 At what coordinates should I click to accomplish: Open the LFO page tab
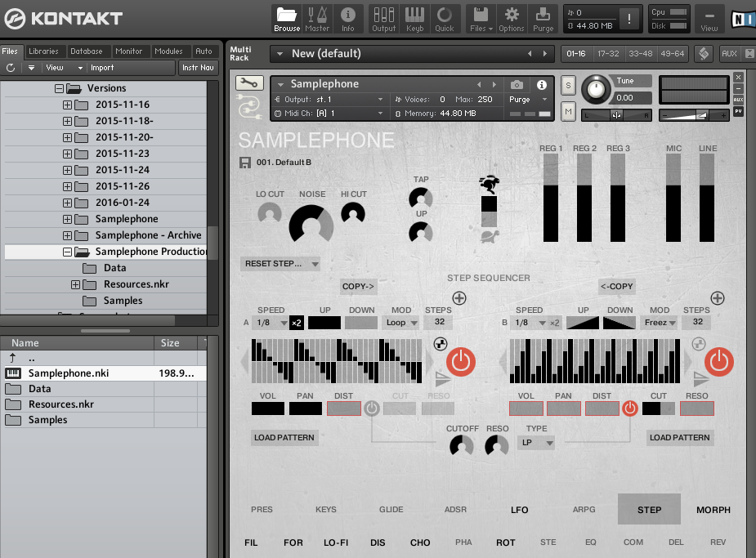[x=519, y=510]
